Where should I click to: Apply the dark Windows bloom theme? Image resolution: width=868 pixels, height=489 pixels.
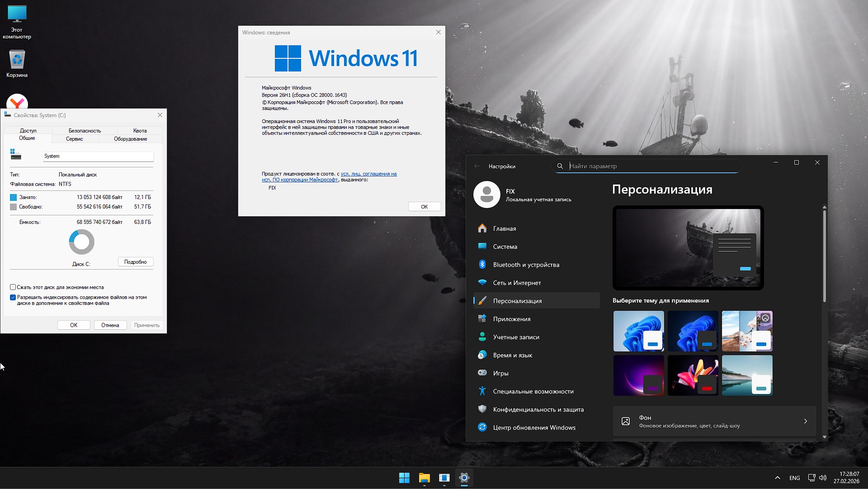(693, 331)
